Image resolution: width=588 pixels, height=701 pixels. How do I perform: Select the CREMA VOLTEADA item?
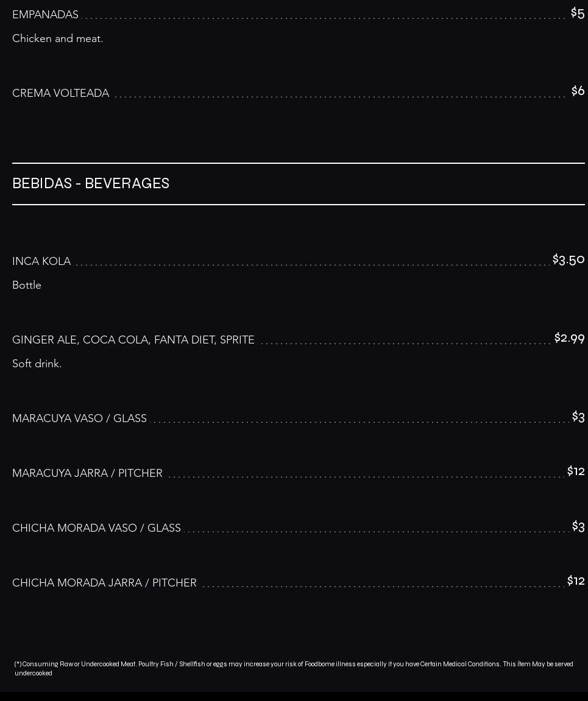(60, 93)
